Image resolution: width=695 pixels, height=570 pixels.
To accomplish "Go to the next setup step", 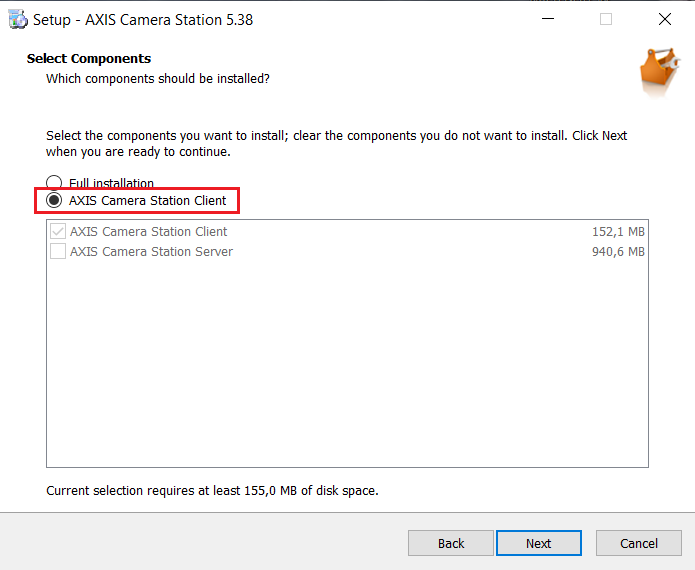I will tap(539, 543).
